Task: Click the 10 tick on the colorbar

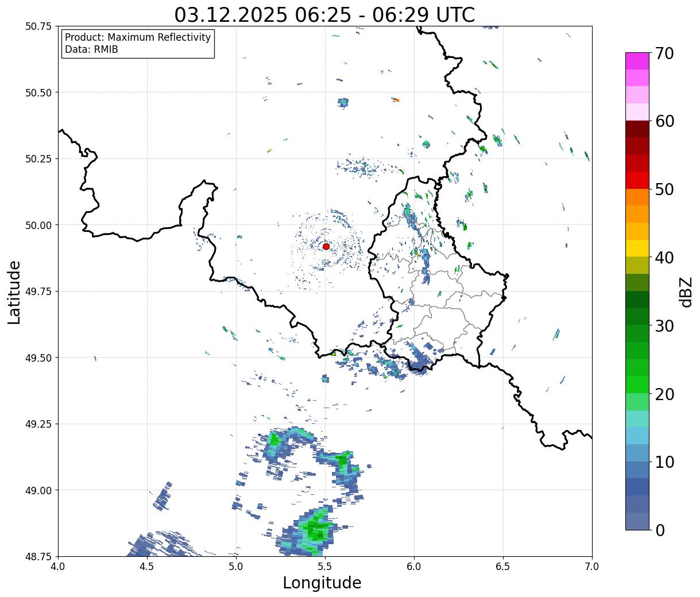Action: pos(664,462)
